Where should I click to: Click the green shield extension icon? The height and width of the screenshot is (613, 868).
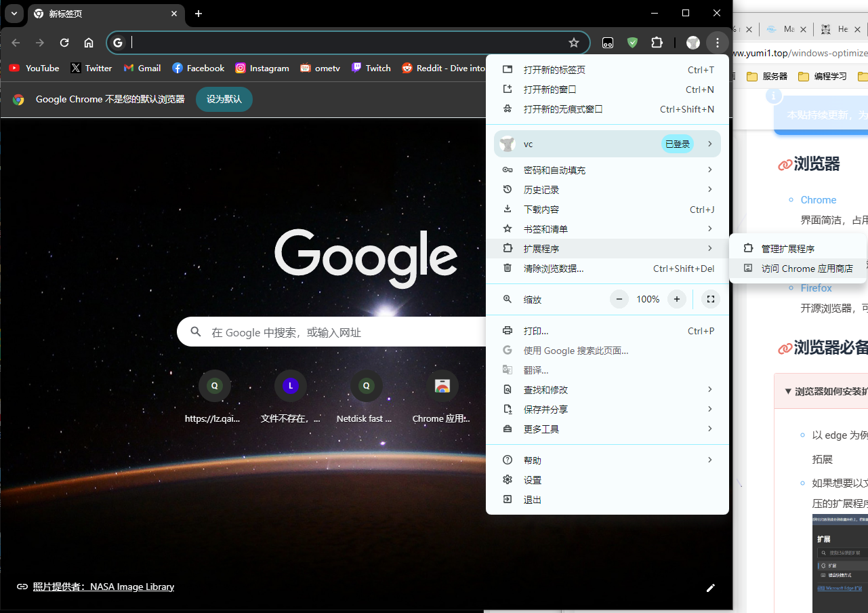[632, 43]
